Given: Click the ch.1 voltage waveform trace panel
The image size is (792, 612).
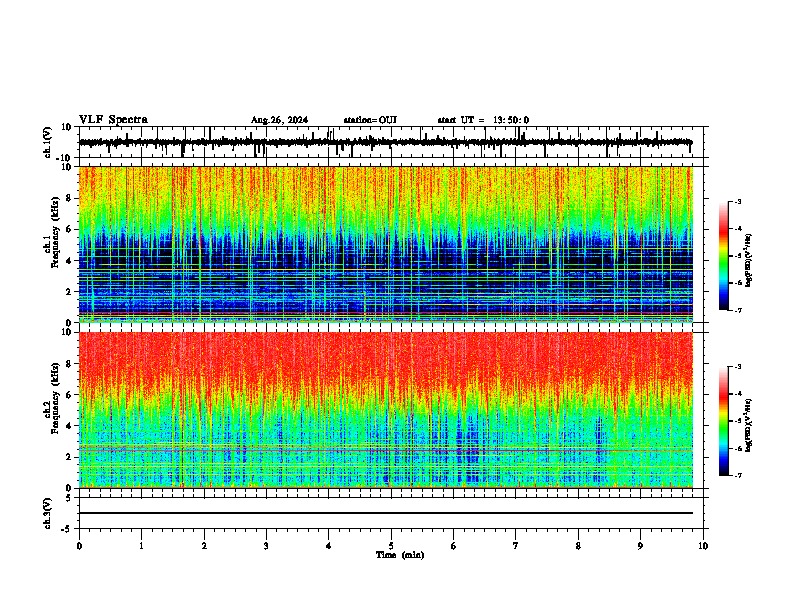Looking at the screenshot, I should pyautogui.click(x=391, y=142).
